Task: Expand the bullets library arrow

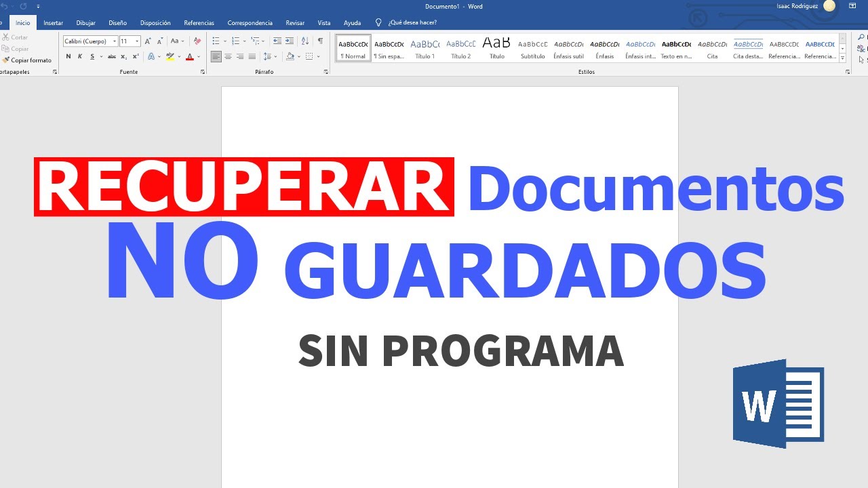Action: pyautogui.click(x=224, y=41)
